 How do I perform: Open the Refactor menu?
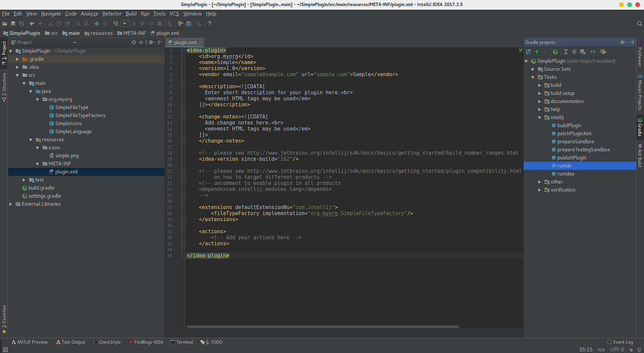(112, 13)
